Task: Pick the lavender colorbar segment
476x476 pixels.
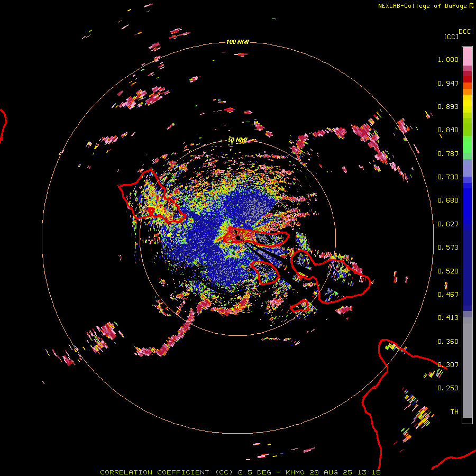Action: click(x=467, y=168)
